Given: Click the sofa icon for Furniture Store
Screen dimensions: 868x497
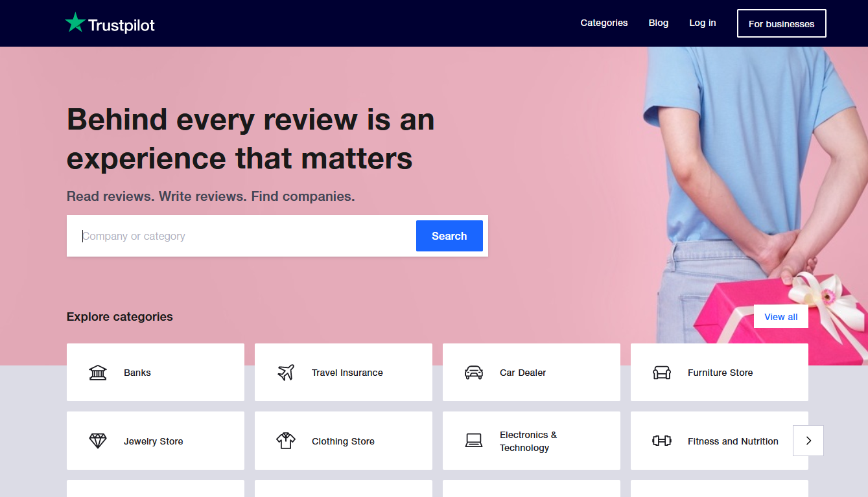Looking at the screenshot, I should coord(662,373).
